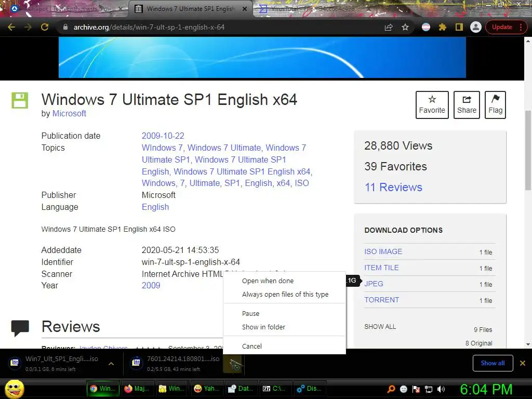Open the Microsoft creator link
Viewport: 532px width, 399px height.
pyautogui.click(x=69, y=114)
